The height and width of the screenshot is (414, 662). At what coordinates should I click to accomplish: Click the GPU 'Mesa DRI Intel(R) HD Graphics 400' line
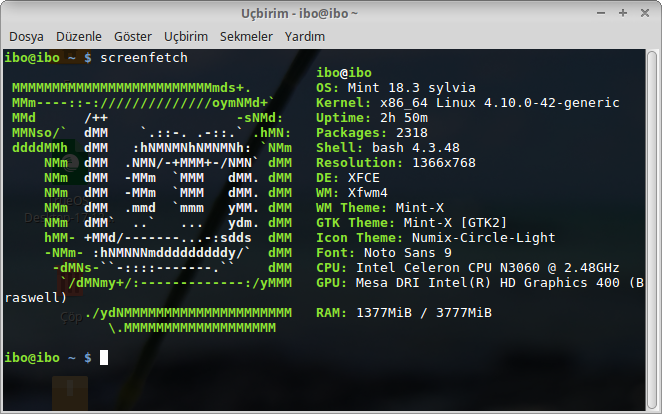tap(480, 283)
